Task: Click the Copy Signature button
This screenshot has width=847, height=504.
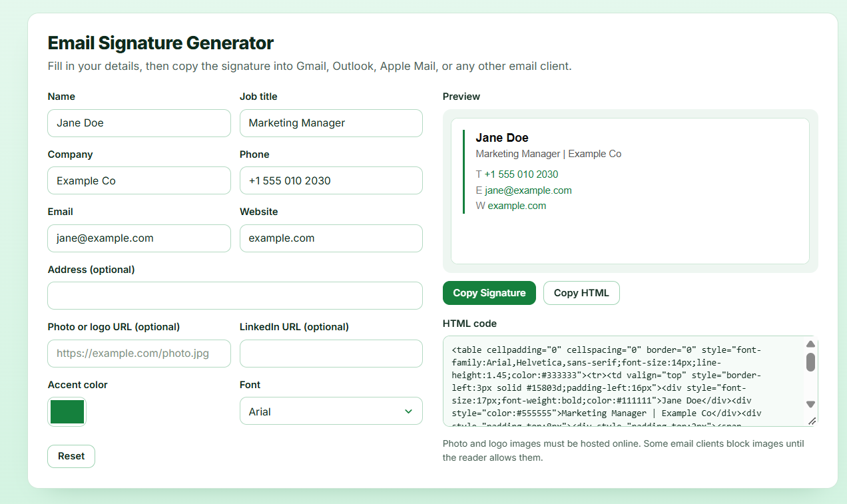Action: pos(489,293)
